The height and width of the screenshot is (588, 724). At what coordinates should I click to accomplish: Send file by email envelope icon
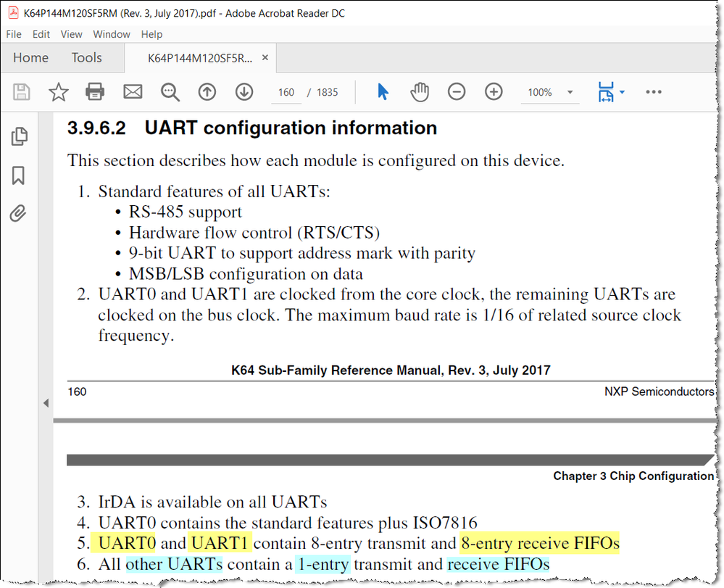[x=133, y=92]
